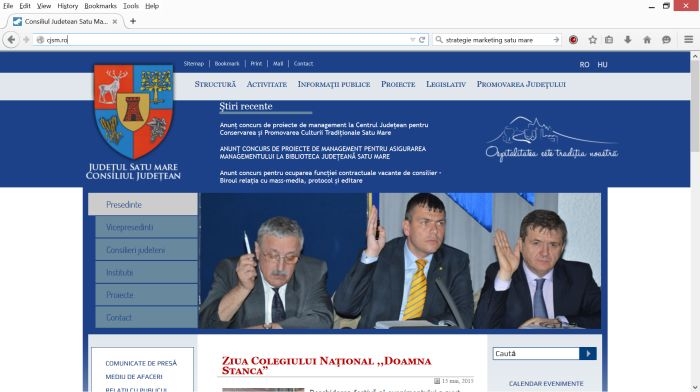
Task: Click the search bar go arrow
Action: pos(556,40)
